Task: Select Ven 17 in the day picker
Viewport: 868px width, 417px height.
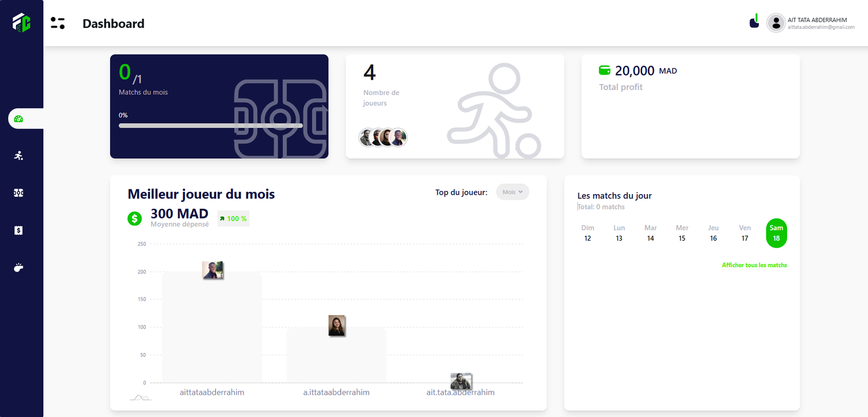Action: pos(745,233)
